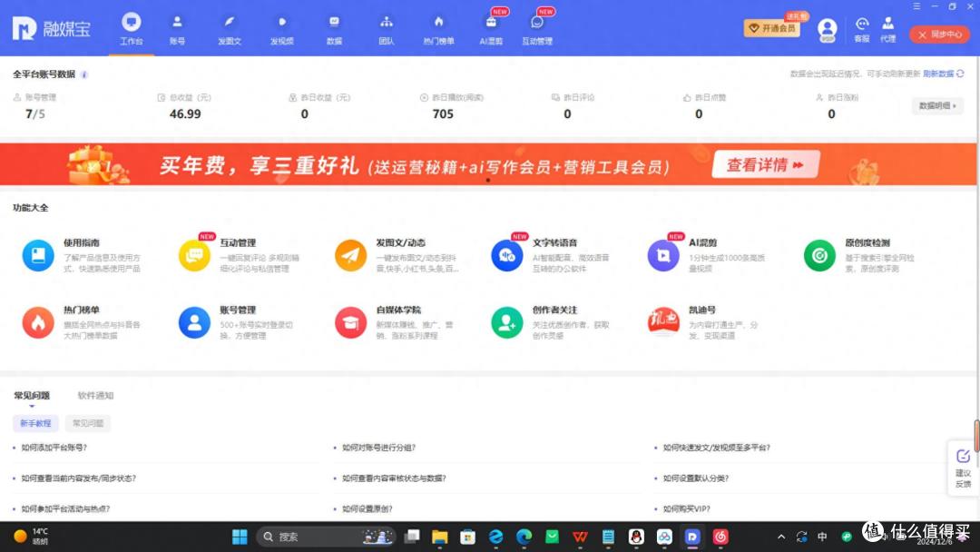Open the yellow 互动管理 feature icon
Screen dimensions: 980x552
pos(194,255)
